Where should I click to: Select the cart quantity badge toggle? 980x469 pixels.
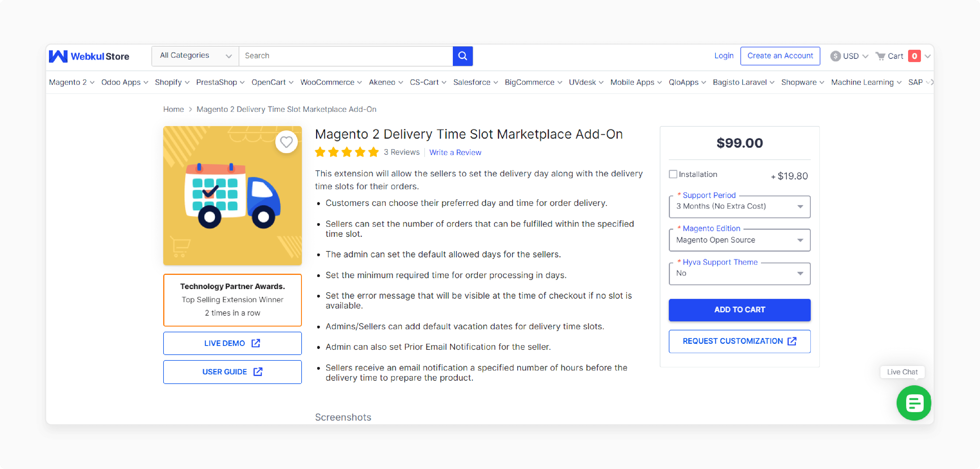click(915, 56)
